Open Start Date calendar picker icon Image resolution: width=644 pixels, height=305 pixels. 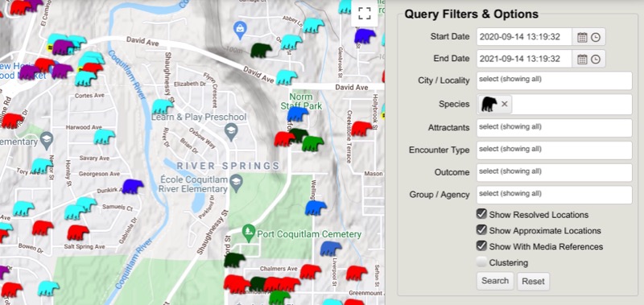click(582, 37)
